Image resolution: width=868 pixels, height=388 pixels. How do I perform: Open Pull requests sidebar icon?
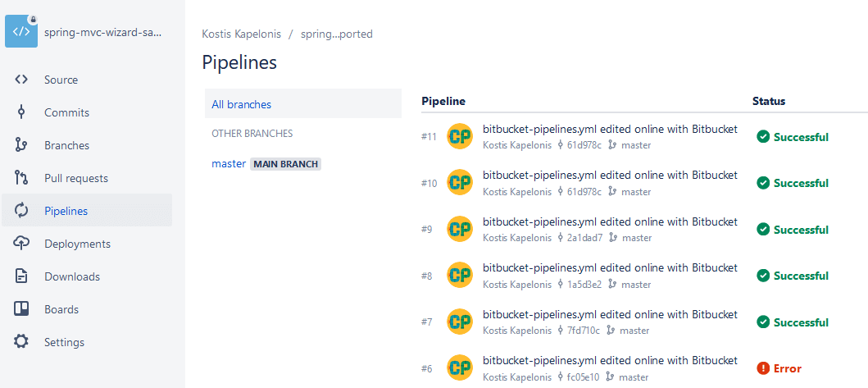point(21,178)
